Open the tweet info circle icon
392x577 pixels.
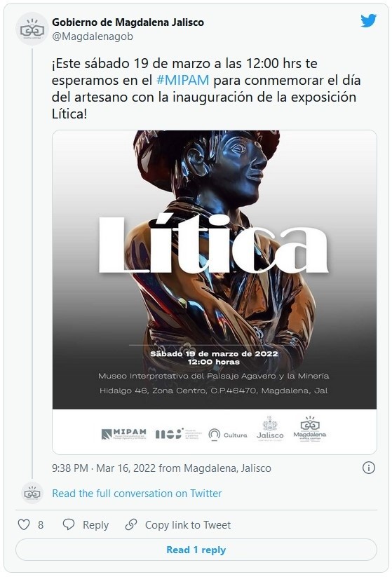point(368,468)
